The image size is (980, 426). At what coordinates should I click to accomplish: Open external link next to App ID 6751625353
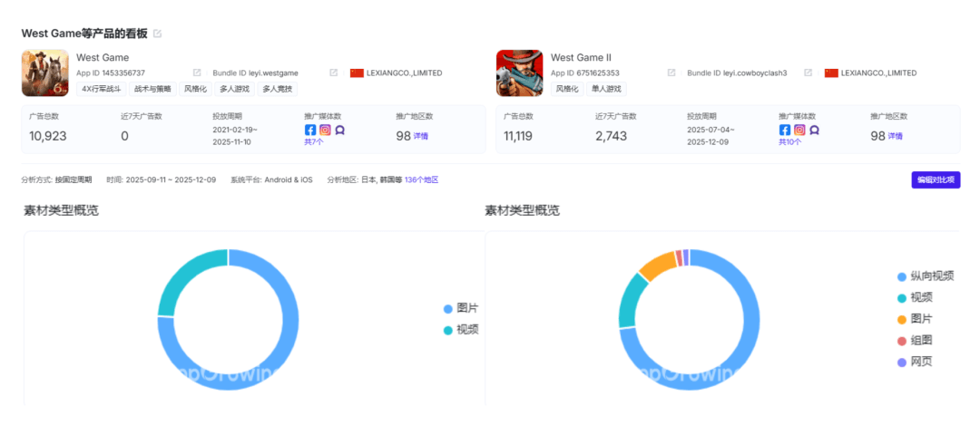(671, 73)
